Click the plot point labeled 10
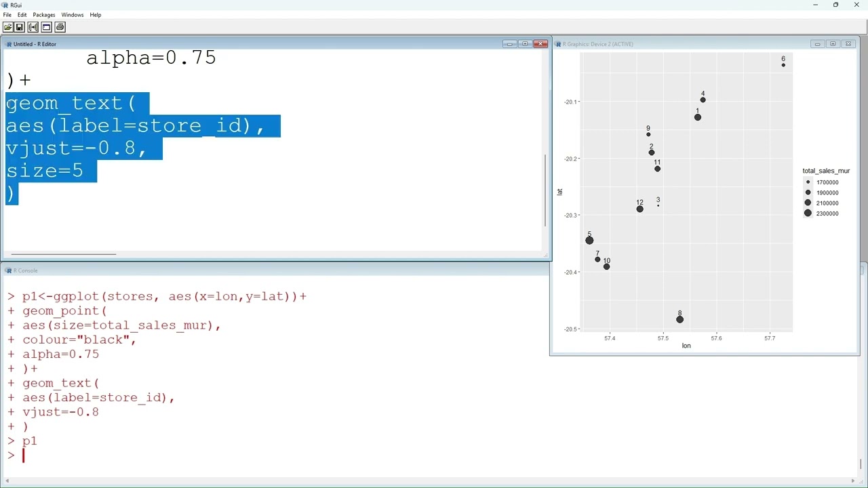The width and height of the screenshot is (868, 488). point(606,266)
